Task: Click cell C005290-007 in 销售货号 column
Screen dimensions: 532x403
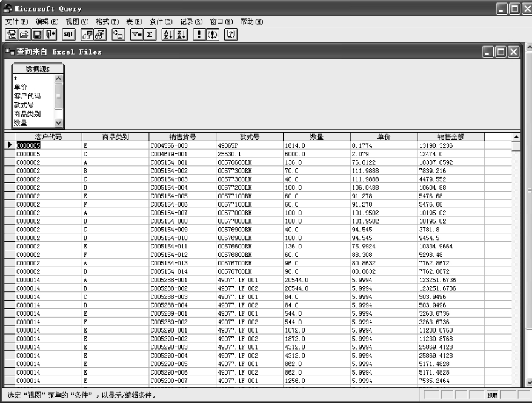Action: 182,381
